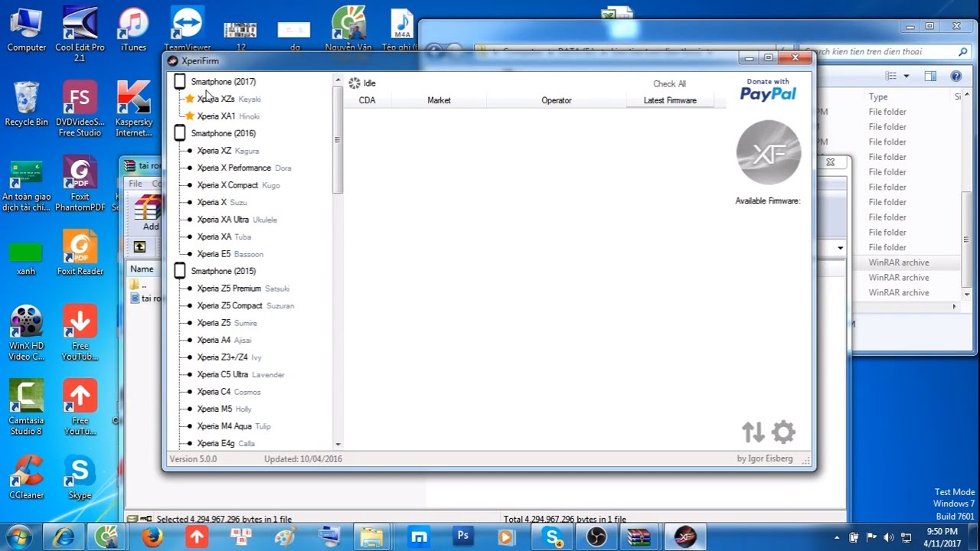980x551 pixels.
Task: Pick Xperia X Compact Kugo
Action: tap(238, 185)
